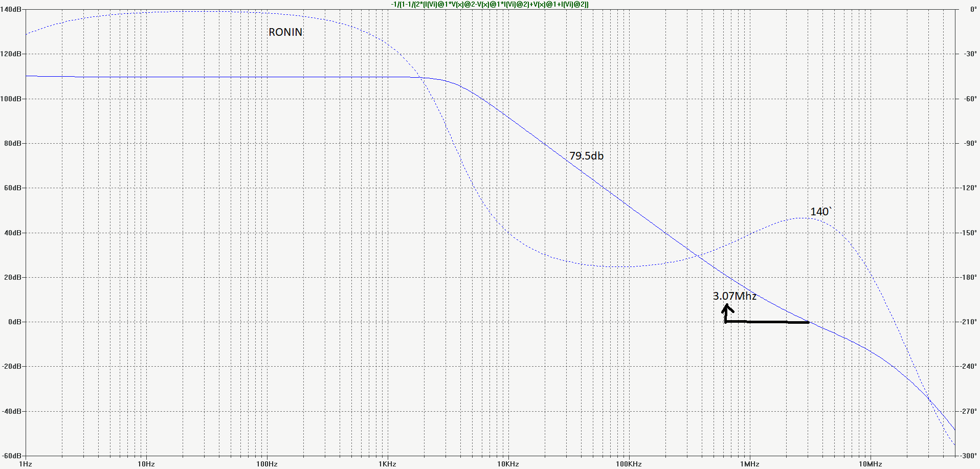Click the -270° phase axis label
980x469 pixels.
coord(968,411)
